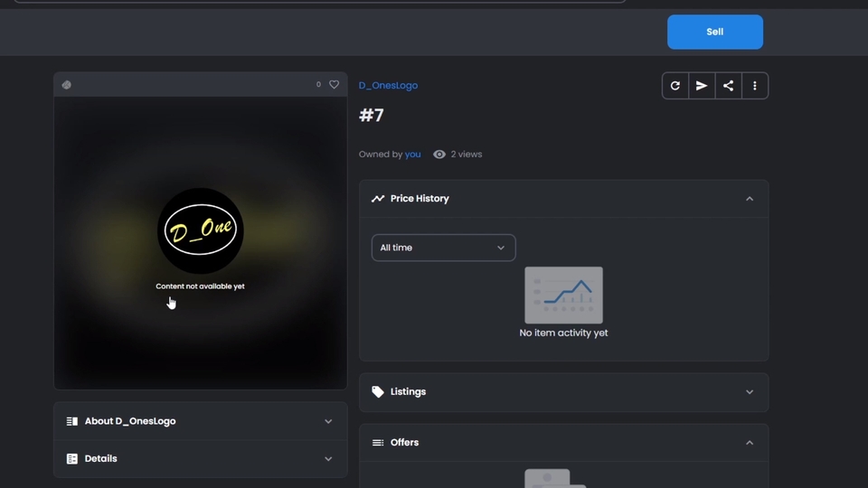Screen dimensions: 868x488
Task: Click the Listings header label
Action: coord(408,391)
